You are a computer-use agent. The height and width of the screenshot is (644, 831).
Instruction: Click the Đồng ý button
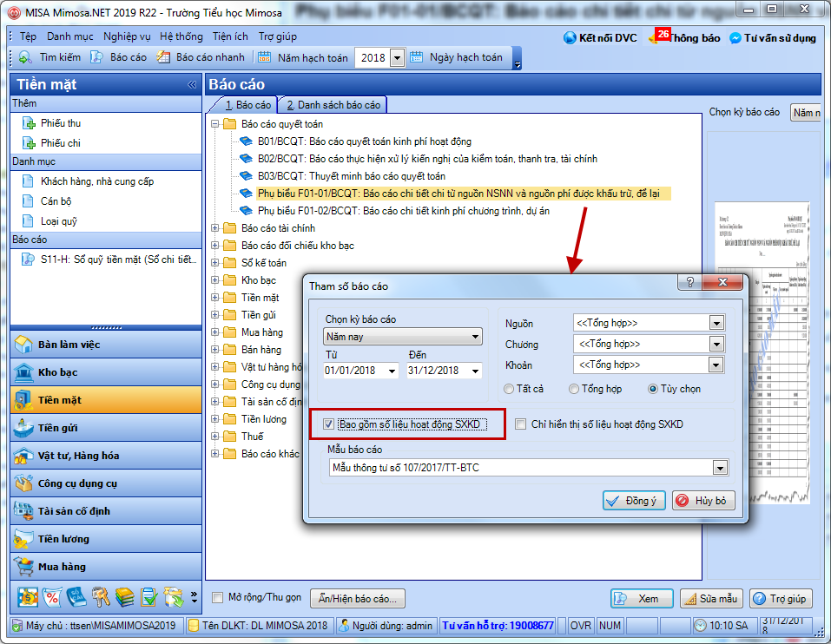pyautogui.click(x=634, y=501)
